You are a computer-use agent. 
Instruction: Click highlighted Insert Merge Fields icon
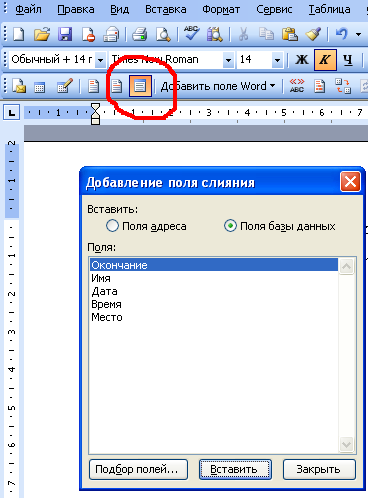(140, 86)
